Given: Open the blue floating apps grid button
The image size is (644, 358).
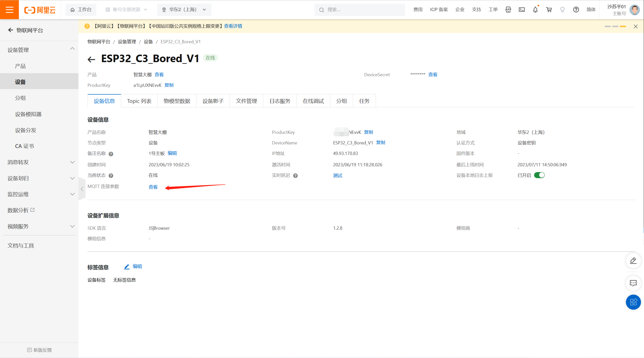Looking at the screenshot, I should tap(633, 302).
